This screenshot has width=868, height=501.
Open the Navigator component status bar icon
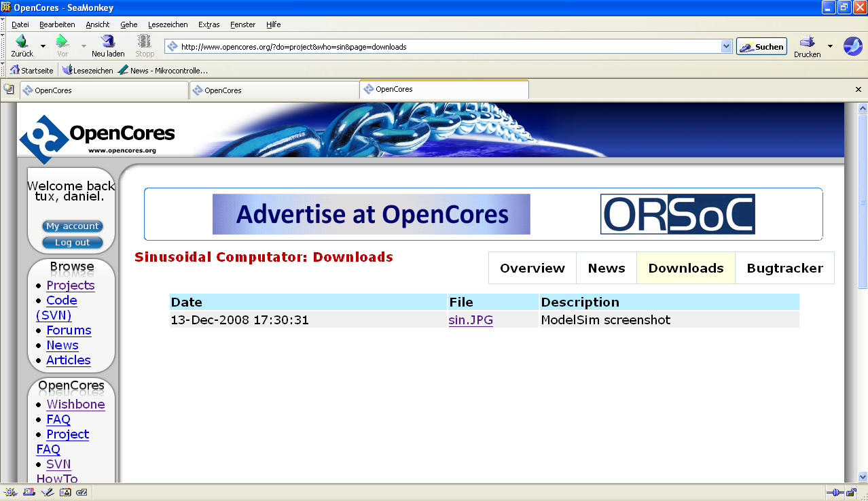click(x=10, y=492)
